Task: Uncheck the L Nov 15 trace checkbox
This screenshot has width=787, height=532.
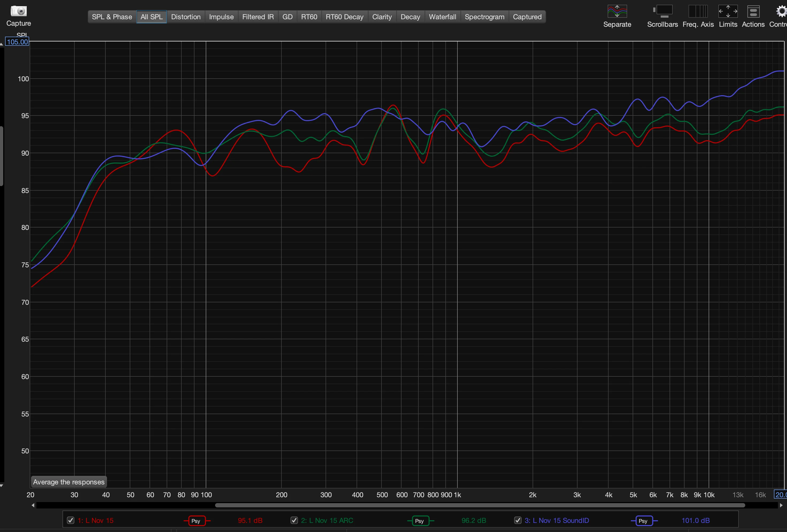Action: pos(70,521)
